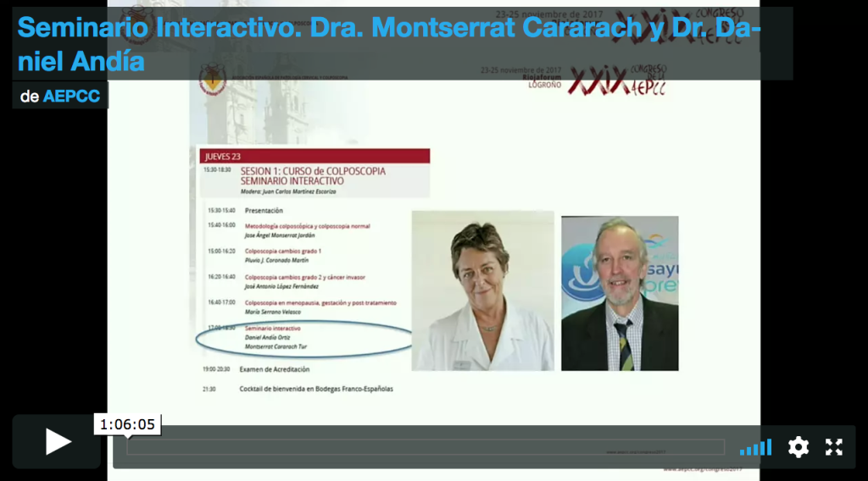This screenshot has width=868, height=481.
Task: Click 'Colposcopia cambios grado 1' entry
Action: click(x=283, y=251)
